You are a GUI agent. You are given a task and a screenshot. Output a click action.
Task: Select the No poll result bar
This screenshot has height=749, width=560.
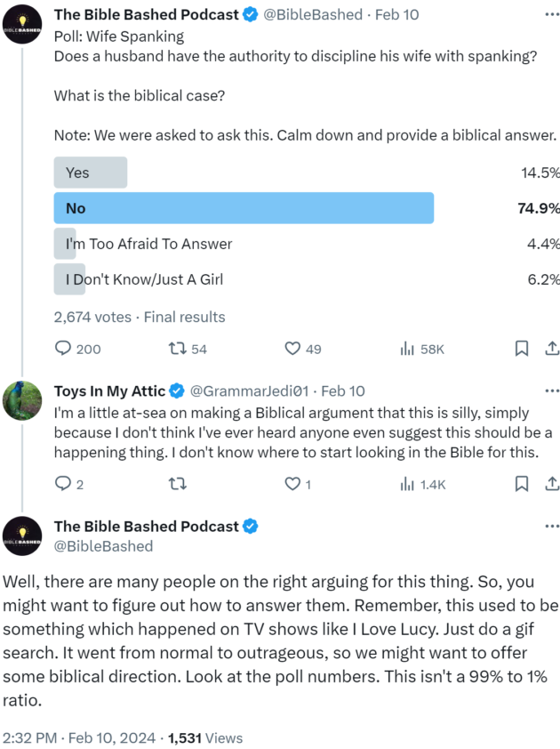(x=244, y=208)
